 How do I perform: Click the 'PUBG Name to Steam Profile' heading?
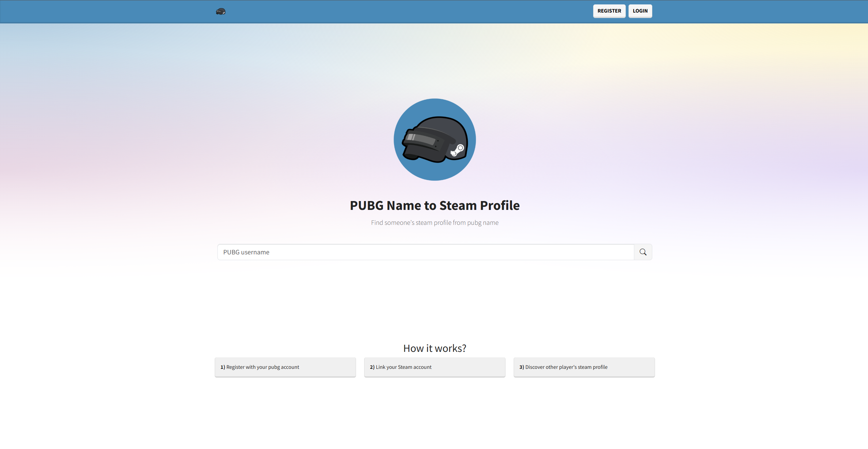[x=435, y=205]
